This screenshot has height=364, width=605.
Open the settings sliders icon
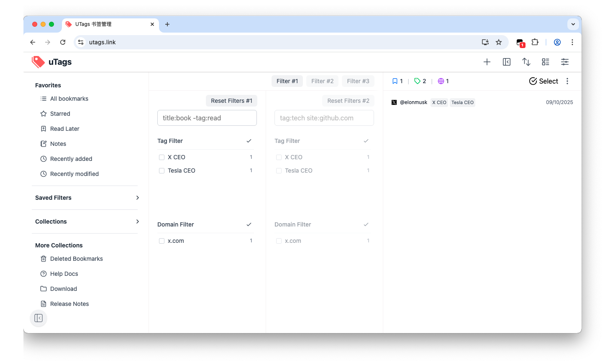pos(565,62)
